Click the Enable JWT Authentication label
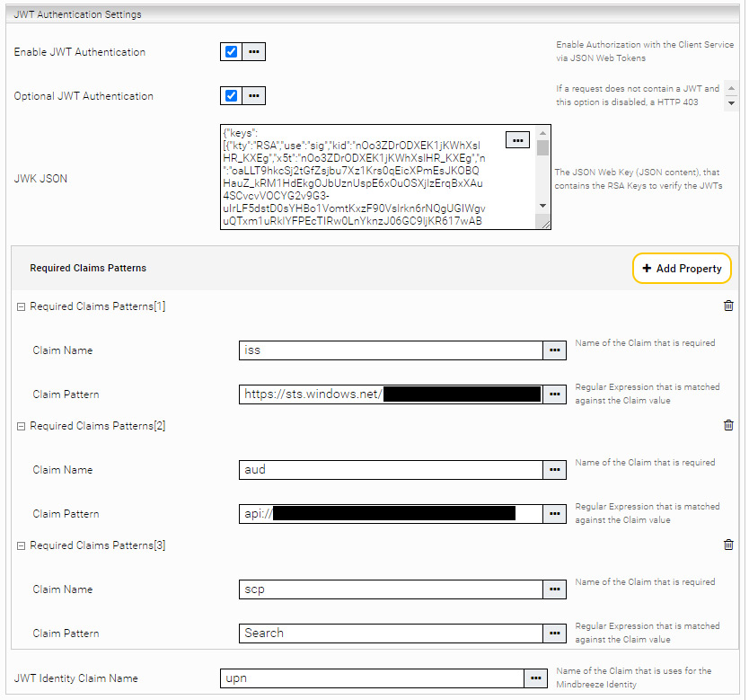This screenshot has width=749, height=700. click(79, 52)
